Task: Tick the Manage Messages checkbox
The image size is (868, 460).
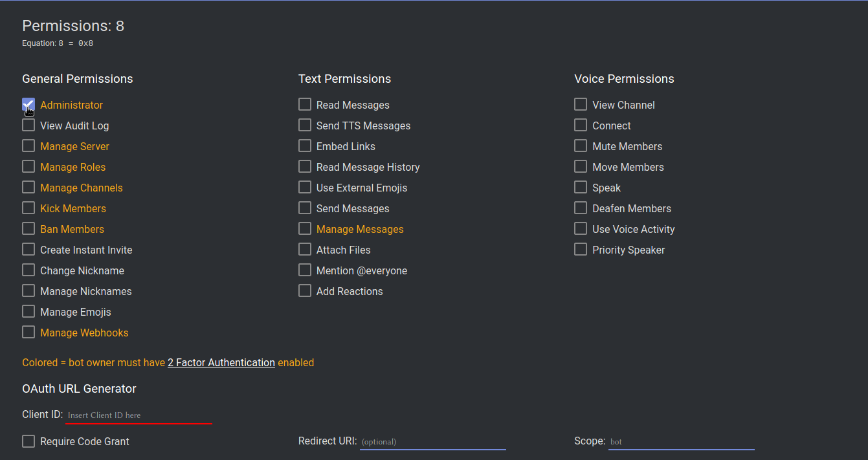Action: tap(305, 229)
